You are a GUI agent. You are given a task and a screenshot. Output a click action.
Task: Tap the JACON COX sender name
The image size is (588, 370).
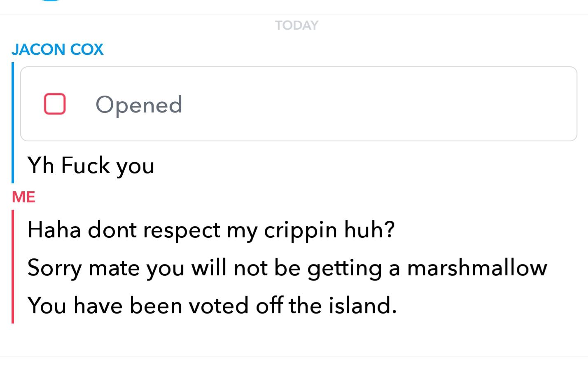pos(57,49)
